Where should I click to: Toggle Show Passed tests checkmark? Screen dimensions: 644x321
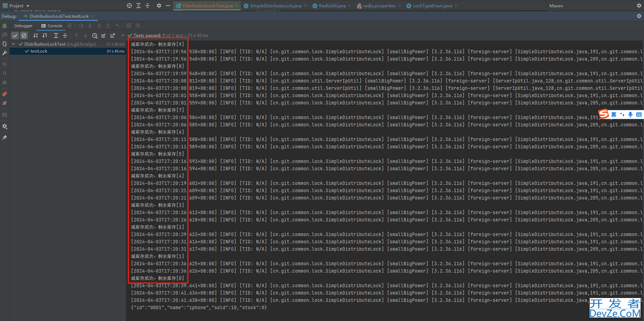click(x=15, y=36)
